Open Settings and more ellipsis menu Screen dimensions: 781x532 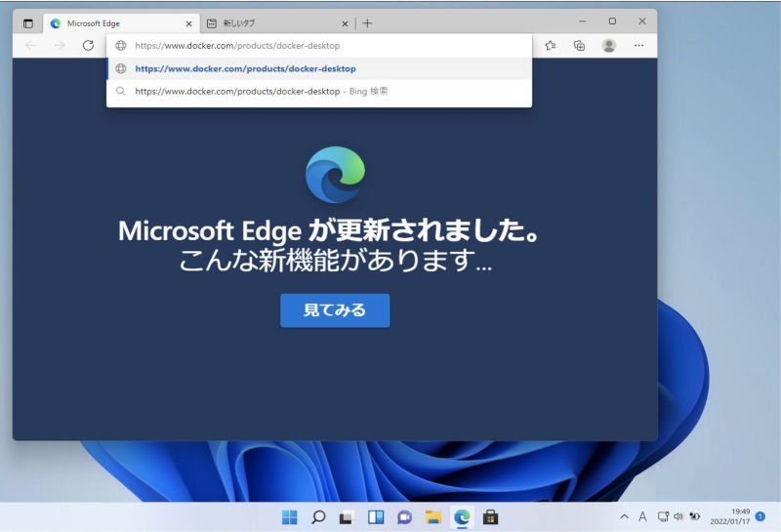pyautogui.click(x=639, y=45)
